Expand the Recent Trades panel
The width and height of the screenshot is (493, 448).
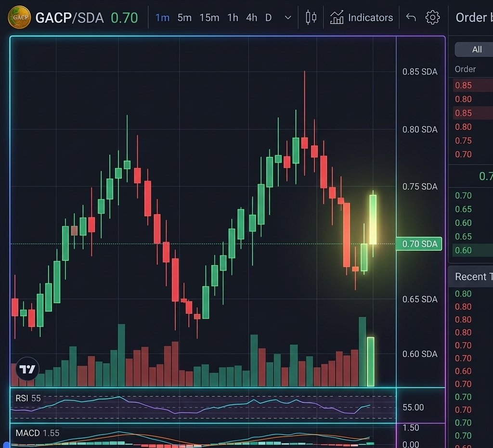click(x=473, y=277)
